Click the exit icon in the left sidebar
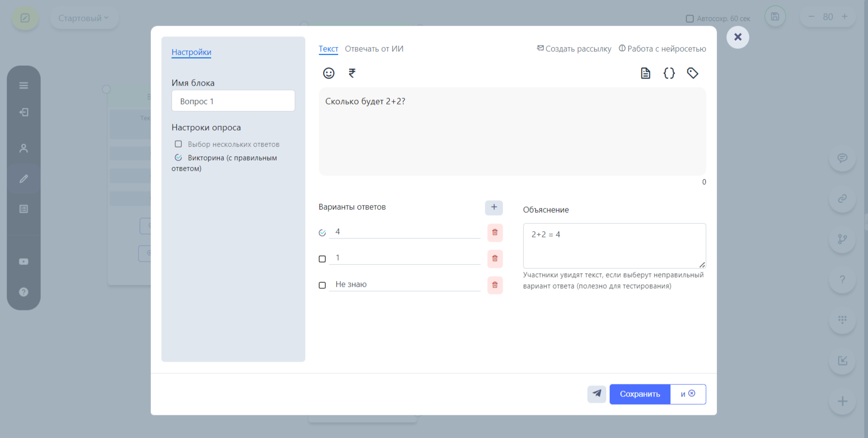The height and width of the screenshot is (438, 868). [24, 112]
